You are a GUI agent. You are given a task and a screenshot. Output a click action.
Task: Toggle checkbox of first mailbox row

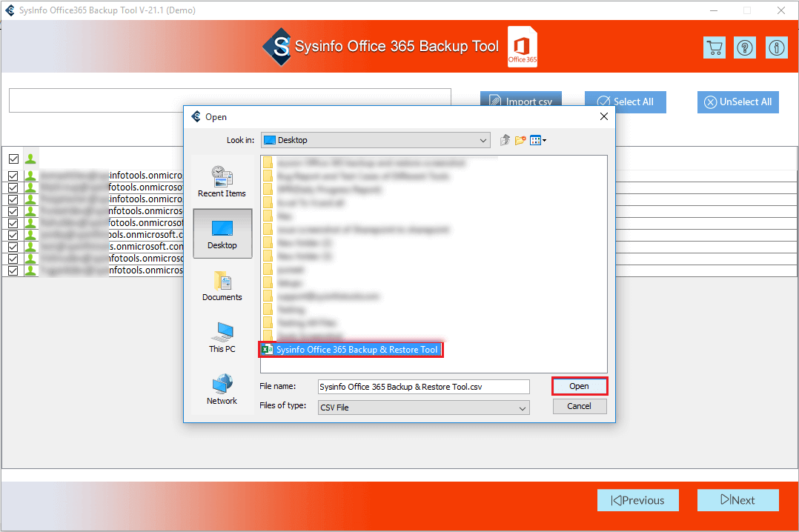pos(13,176)
